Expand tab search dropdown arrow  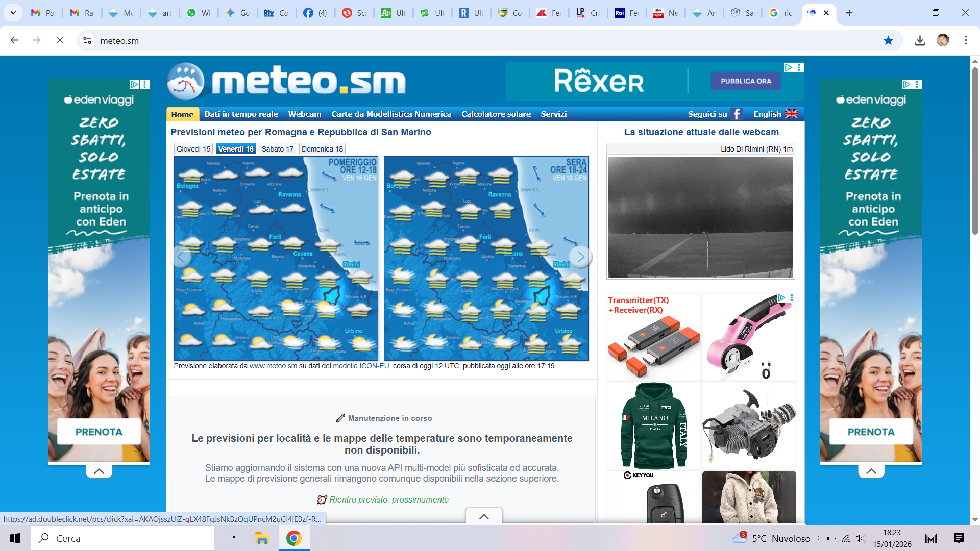coord(13,13)
